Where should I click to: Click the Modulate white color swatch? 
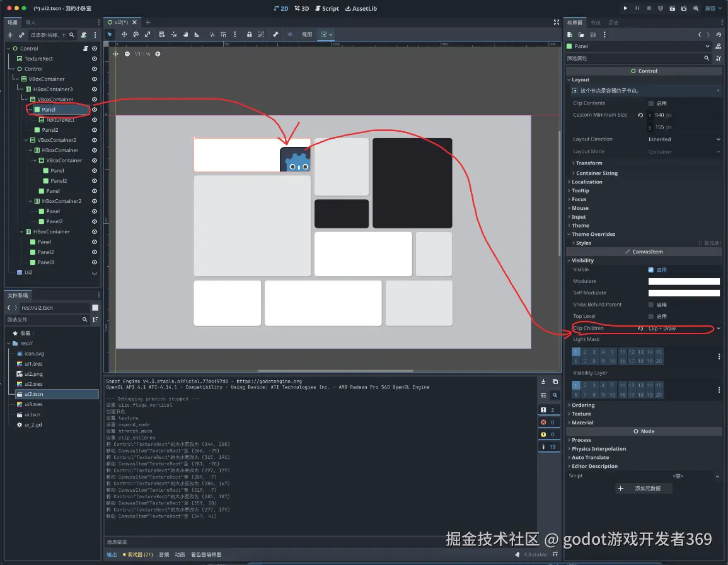(x=684, y=281)
